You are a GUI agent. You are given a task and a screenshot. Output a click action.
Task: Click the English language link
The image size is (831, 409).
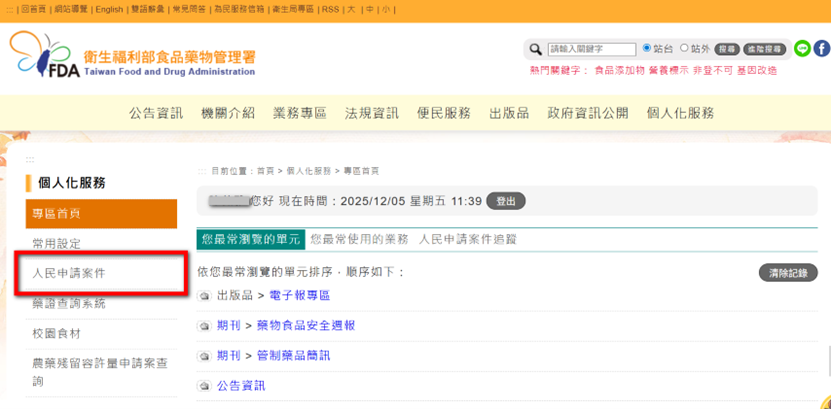[109, 9]
